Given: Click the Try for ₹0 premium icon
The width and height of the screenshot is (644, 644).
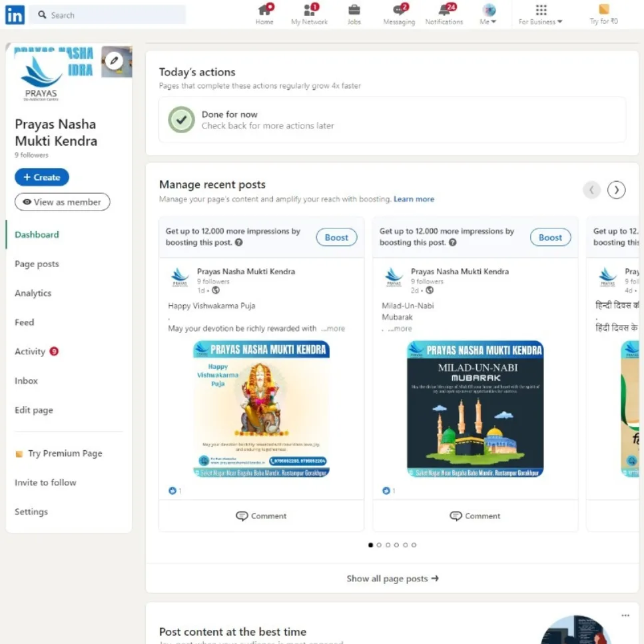Looking at the screenshot, I should pos(604,14).
